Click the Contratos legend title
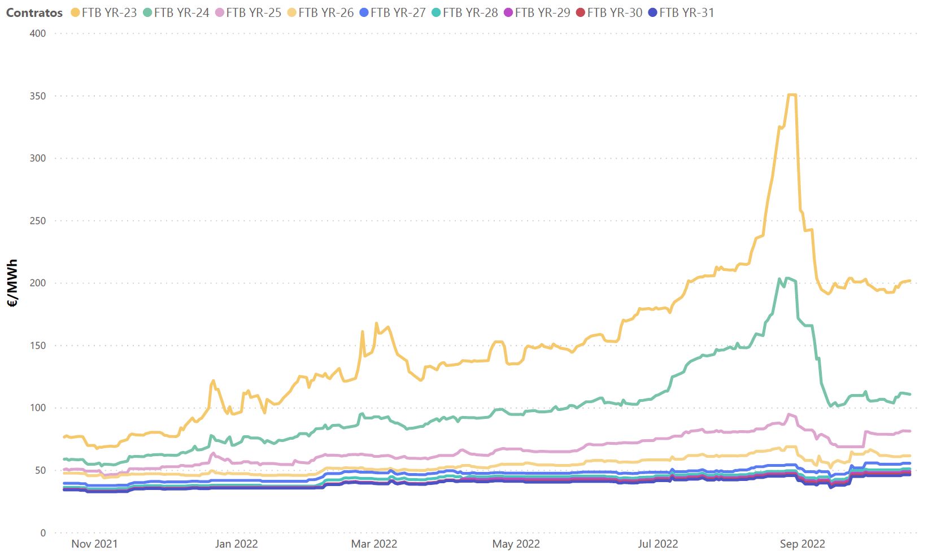 point(34,12)
